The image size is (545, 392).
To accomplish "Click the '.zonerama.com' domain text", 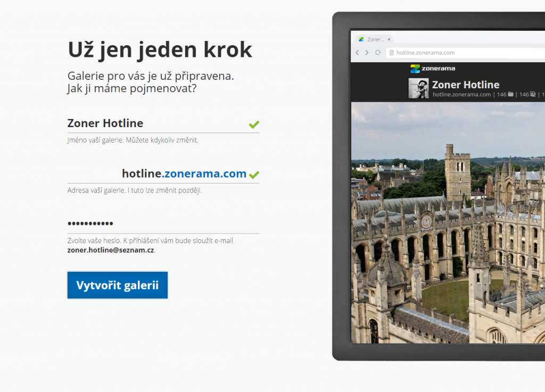I will click(204, 173).
